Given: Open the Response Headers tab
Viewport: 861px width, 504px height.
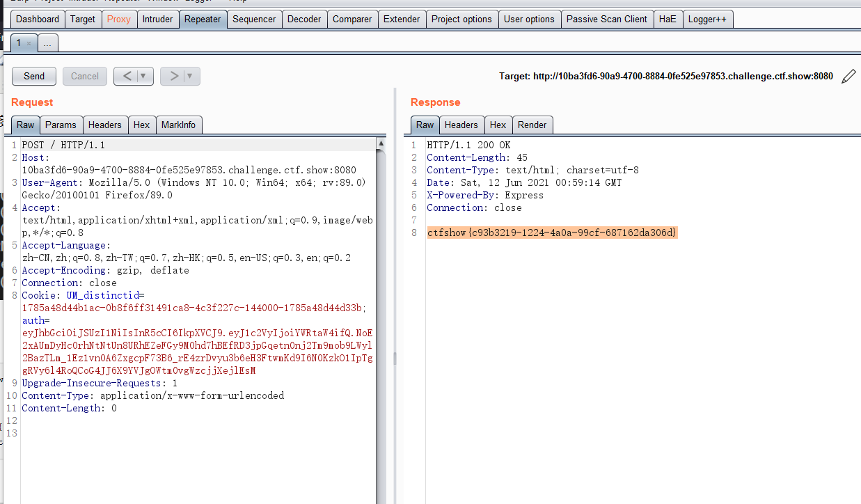Looking at the screenshot, I should click(461, 125).
